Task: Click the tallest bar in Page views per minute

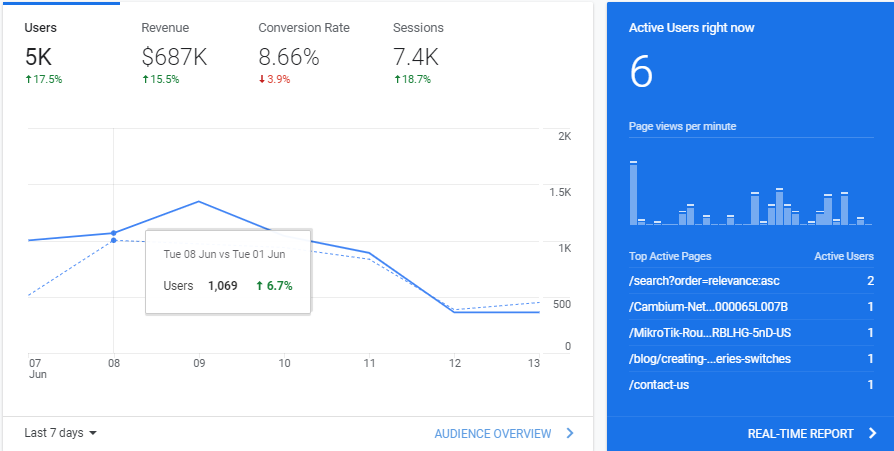Action: point(633,194)
